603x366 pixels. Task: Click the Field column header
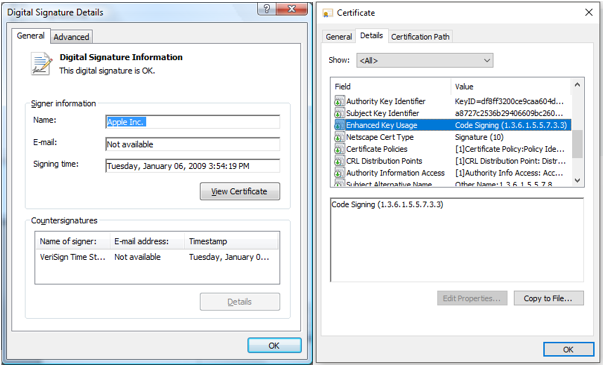[391, 87]
